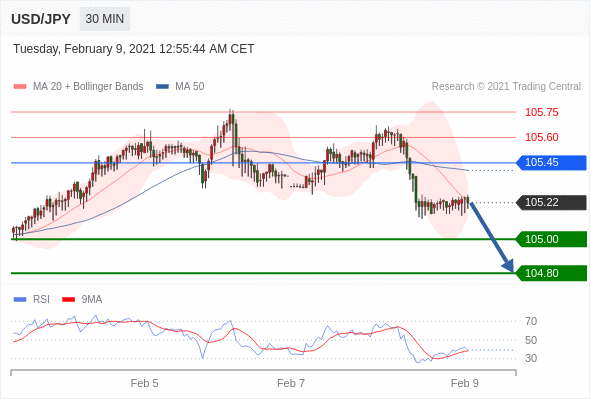Click the pink MA 20 legend swatch
Screen dimensions: 590x400
[20, 87]
